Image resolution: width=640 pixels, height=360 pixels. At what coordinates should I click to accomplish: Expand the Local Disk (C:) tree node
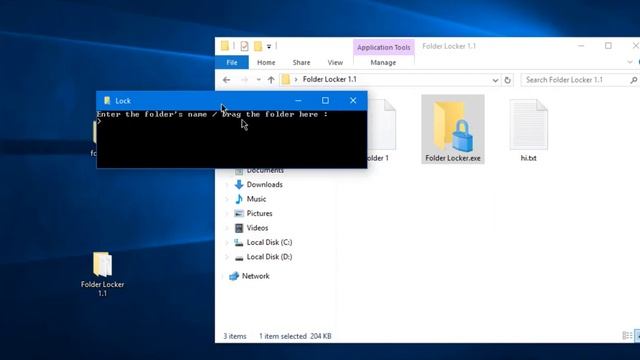pos(227,242)
